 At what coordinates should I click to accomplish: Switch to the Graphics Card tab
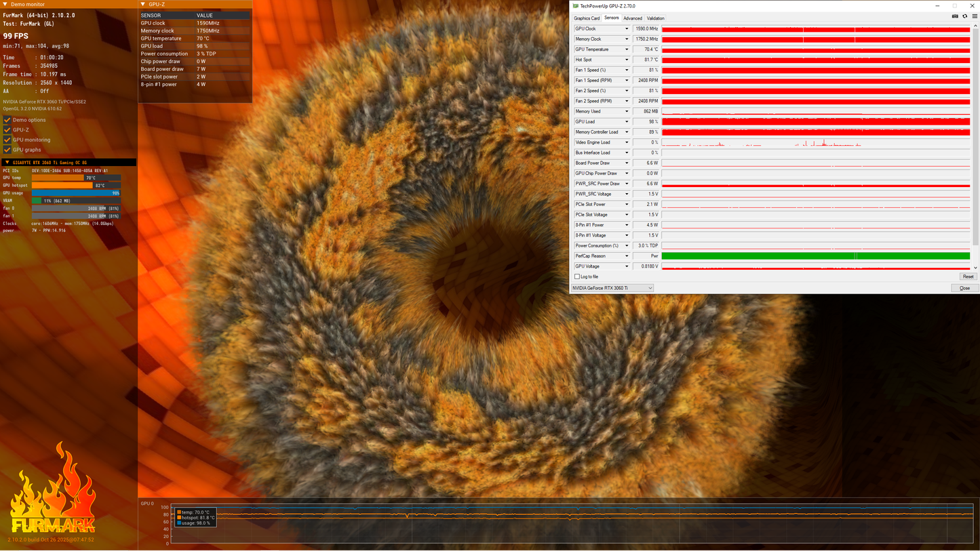[x=587, y=18]
